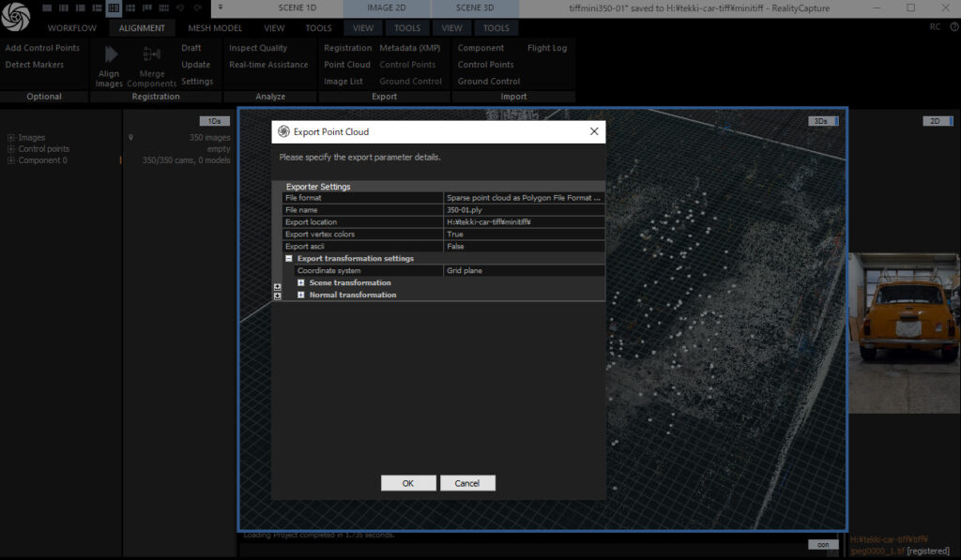This screenshot has width=961, height=560.
Task: Click the redo arrow in the title bar
Action: coord(196,8)
